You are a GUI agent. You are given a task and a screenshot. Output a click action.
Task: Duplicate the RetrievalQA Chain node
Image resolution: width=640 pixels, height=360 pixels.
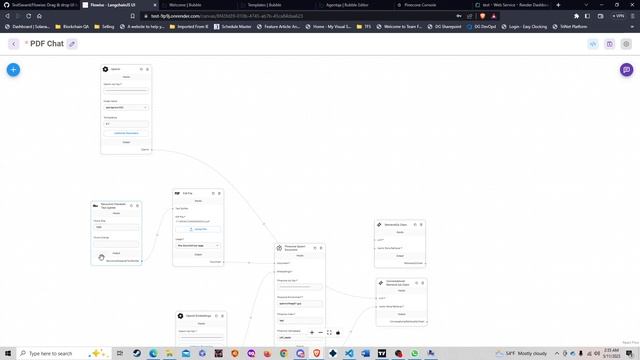click(x=415, y=224)
